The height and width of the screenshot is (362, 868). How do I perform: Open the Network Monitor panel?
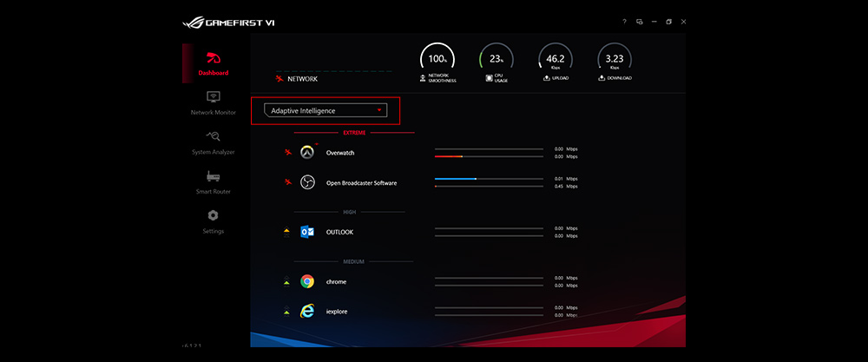click(x=213, y=102)
